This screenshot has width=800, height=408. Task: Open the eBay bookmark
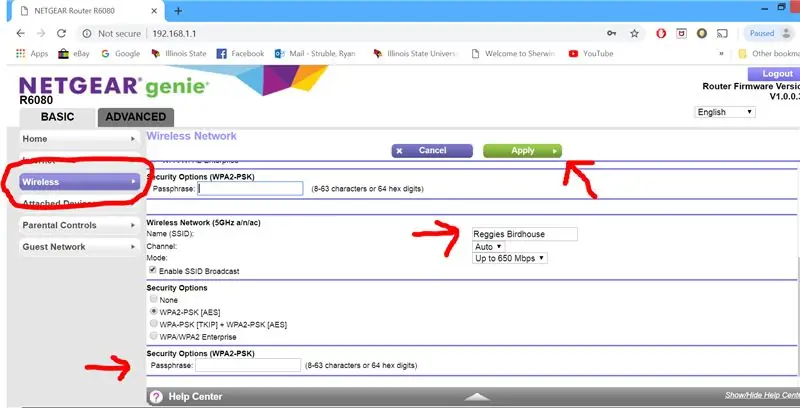click(74, 54)
